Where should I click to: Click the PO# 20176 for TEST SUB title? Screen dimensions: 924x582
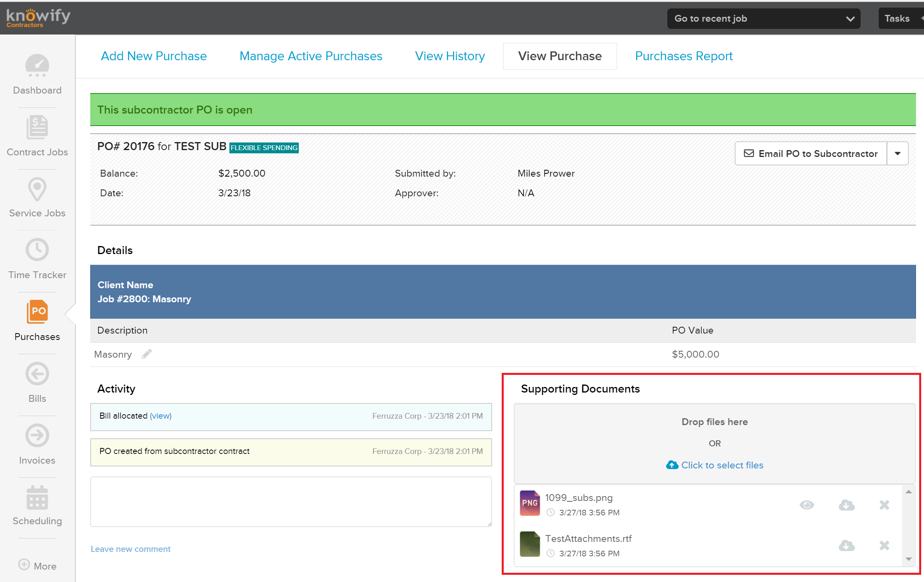point(162,146)
